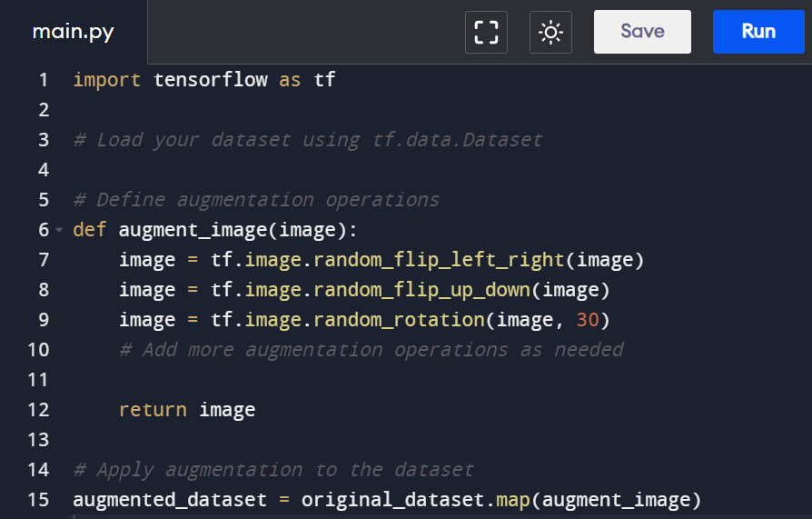
Task: Select the main.py file tab
Action: point(73,32)
